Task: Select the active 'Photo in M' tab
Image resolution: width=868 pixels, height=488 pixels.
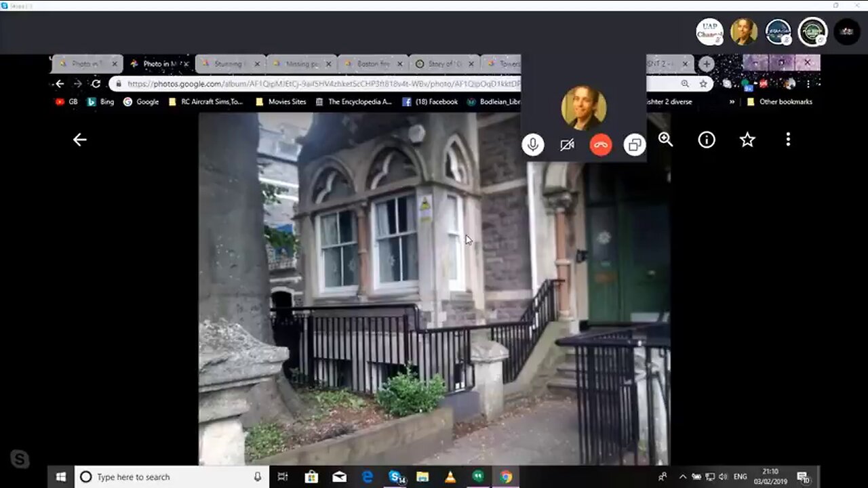Action: 159,64
